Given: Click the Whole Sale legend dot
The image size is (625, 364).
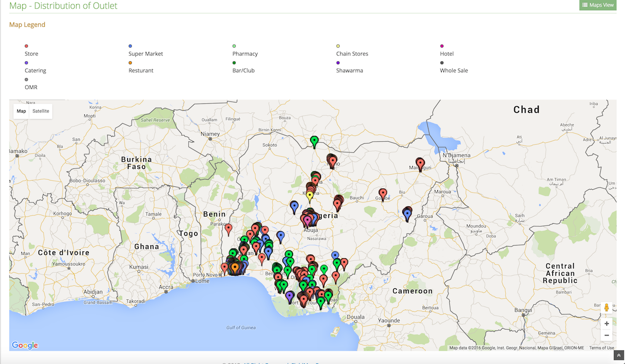Looking at the screenshot, I should tap(442, 63).
